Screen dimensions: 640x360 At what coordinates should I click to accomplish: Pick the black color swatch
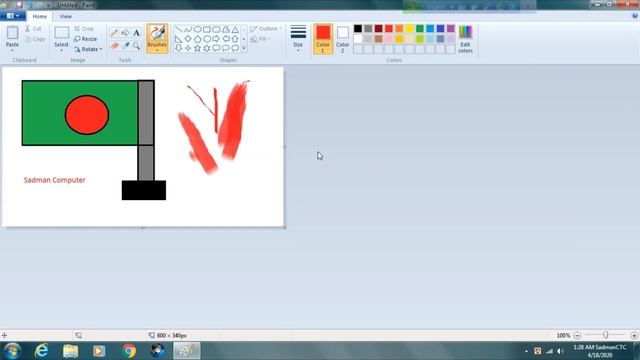coord(358,29)
